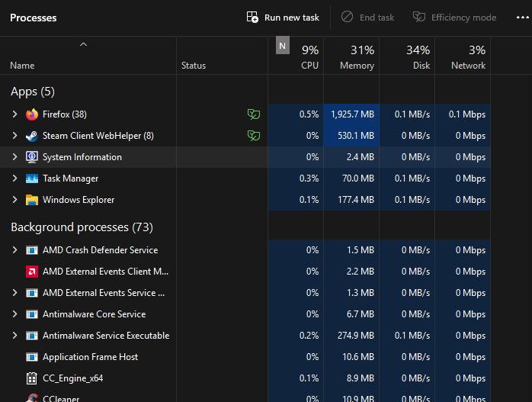Viewport: 532px width, 402px height.
Task: Click the AMD Crash Defender Service icon
Action: tap(32, 250)
